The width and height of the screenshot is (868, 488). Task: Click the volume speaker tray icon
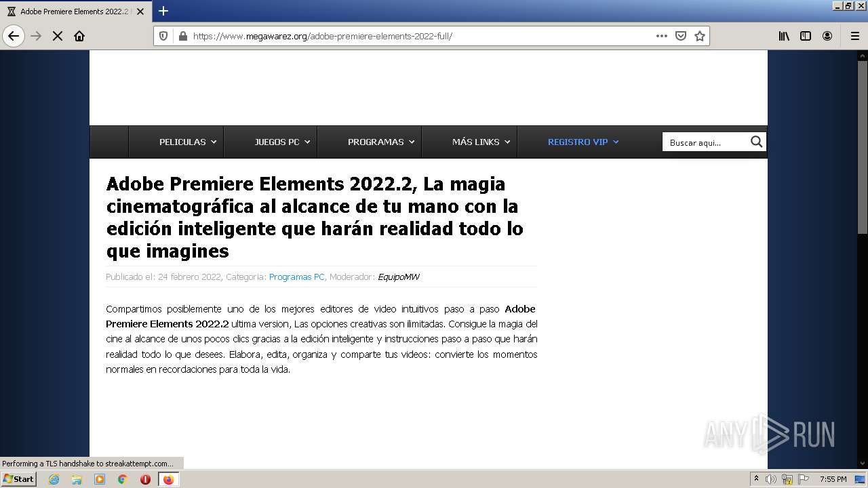tap(771, 479)
